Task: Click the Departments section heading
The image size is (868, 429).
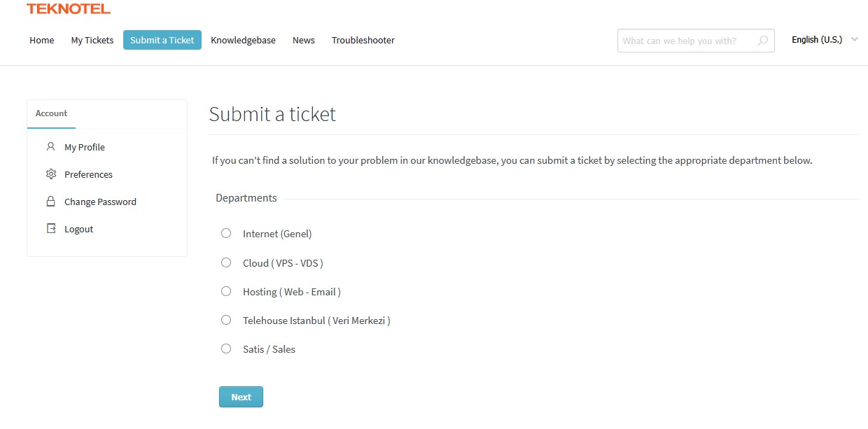Action: click(x=246, y=198)
